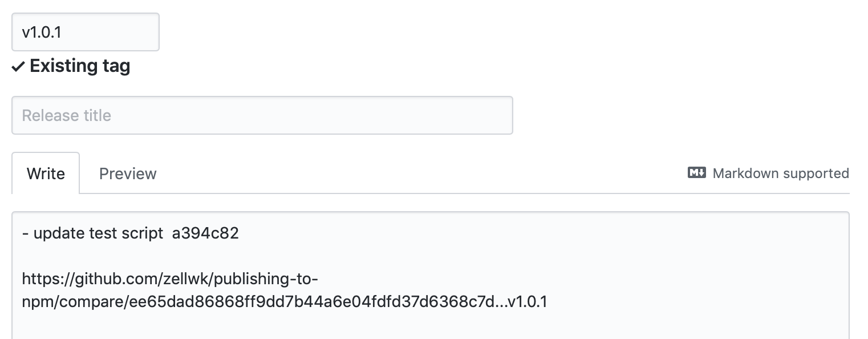
Task: Select the Write tab
Action: [x=46, y=173]
